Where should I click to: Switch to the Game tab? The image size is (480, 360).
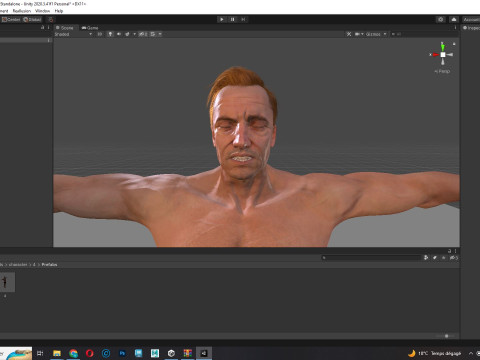click(90, 28)
